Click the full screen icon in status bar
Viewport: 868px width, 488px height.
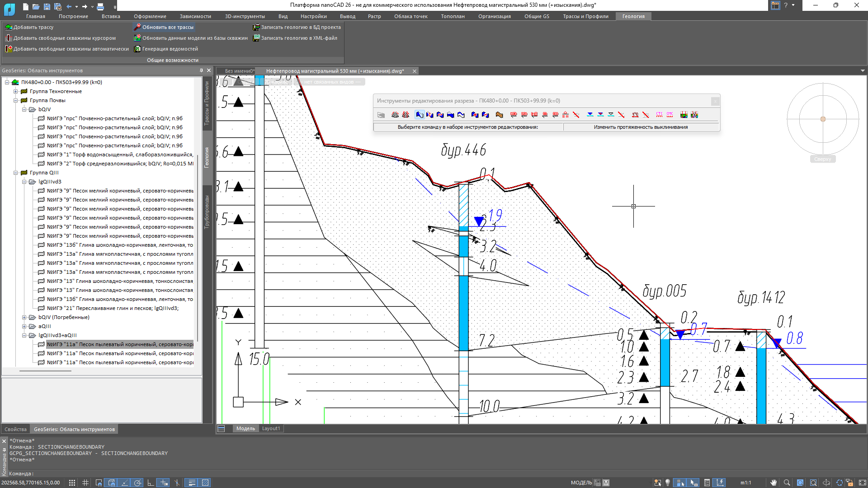[x=862, y=483]
